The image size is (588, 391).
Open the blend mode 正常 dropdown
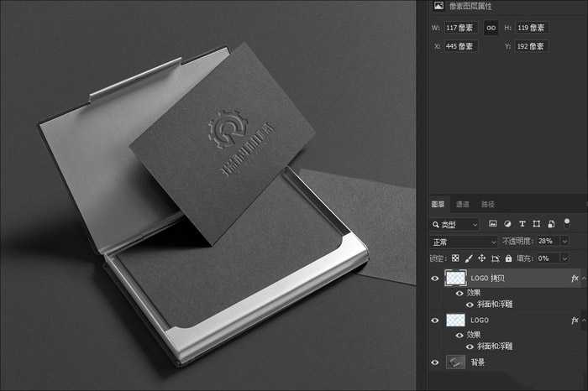tap(463, 242)
